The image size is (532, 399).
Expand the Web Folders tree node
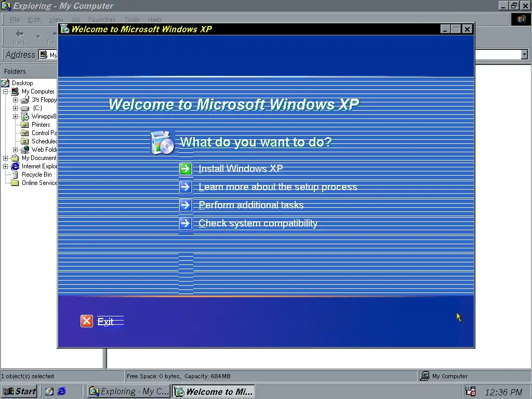[15, 150]
